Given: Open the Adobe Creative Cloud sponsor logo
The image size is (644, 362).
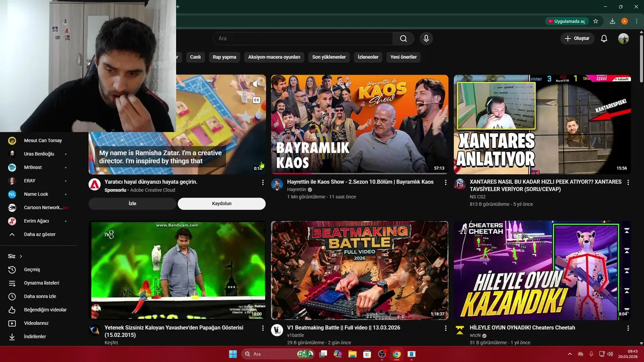Looking at the screenshot, I should pyautogui.click(x=95, y=185).
